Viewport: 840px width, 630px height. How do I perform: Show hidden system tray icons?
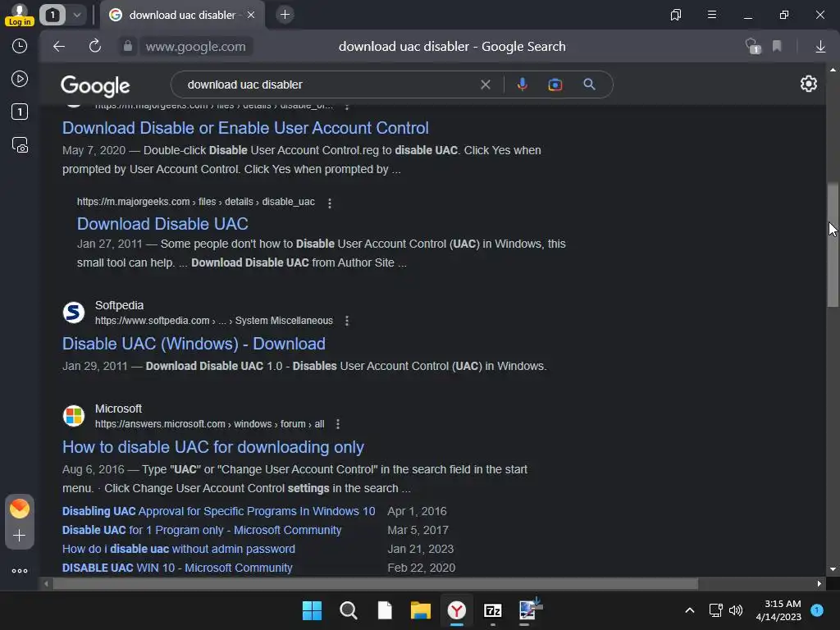point(690,610)
